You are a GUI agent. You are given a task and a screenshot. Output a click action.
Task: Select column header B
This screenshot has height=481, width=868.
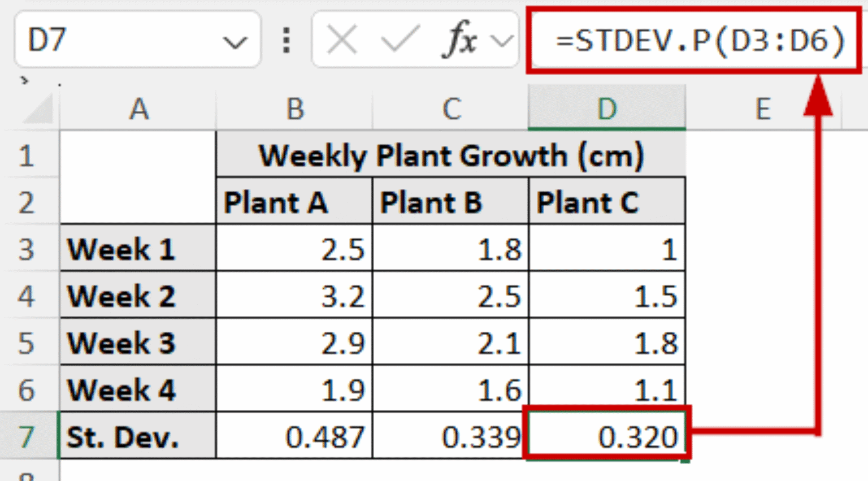point(294,110)
